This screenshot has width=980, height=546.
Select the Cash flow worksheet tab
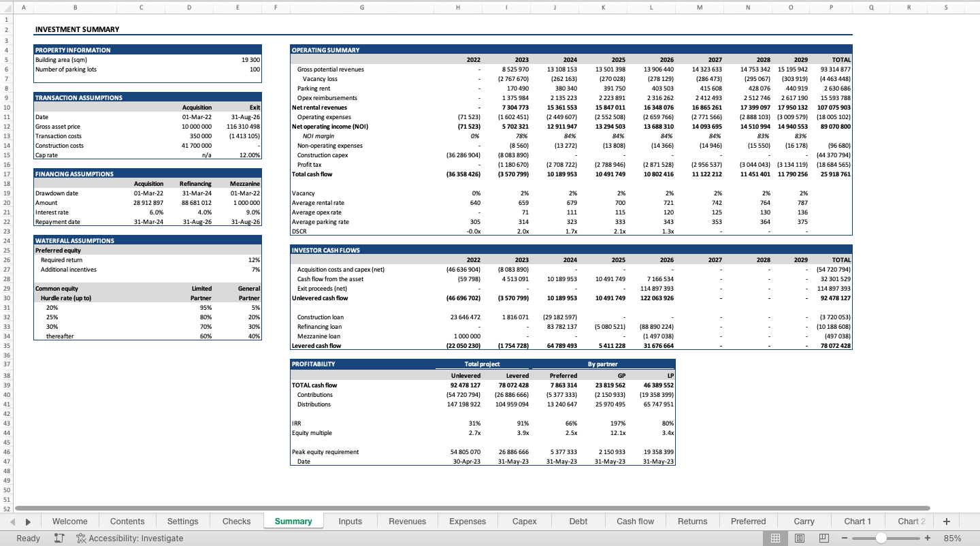click(x=634, y=521)
